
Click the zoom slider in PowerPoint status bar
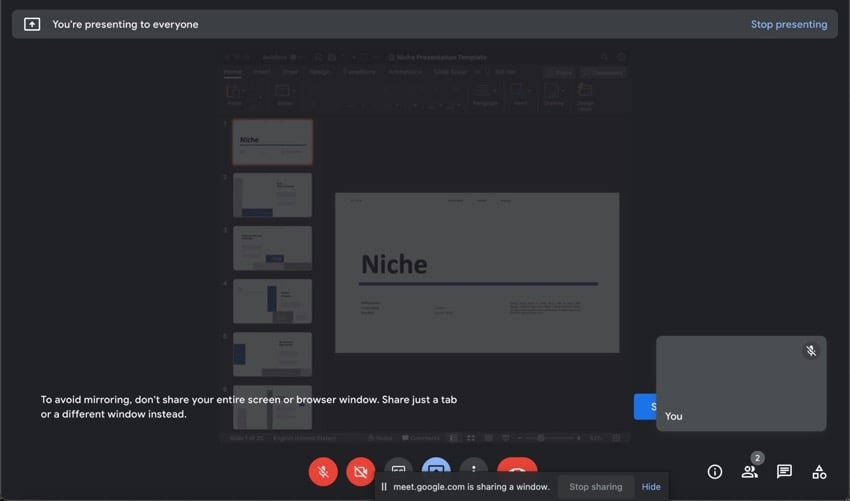click(x=541, y=438)
